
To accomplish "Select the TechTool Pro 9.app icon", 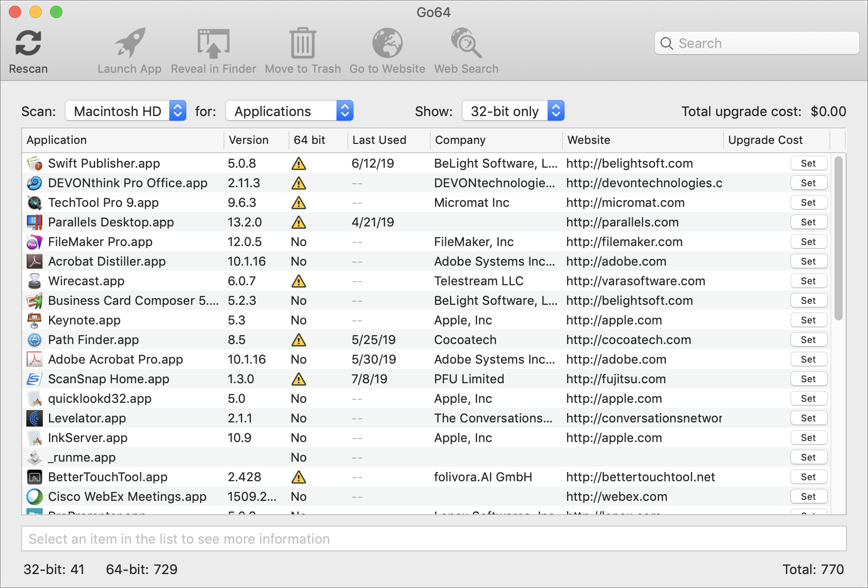I will point(35,203).
